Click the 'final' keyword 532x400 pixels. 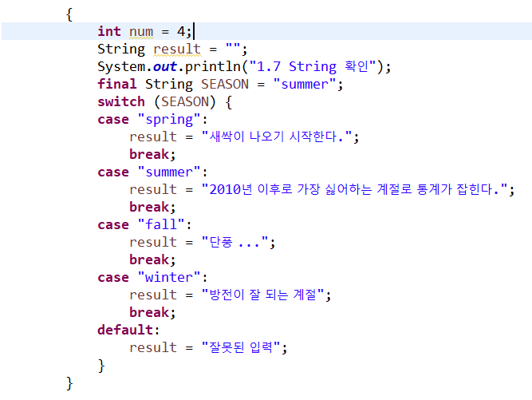coord(117,84)
